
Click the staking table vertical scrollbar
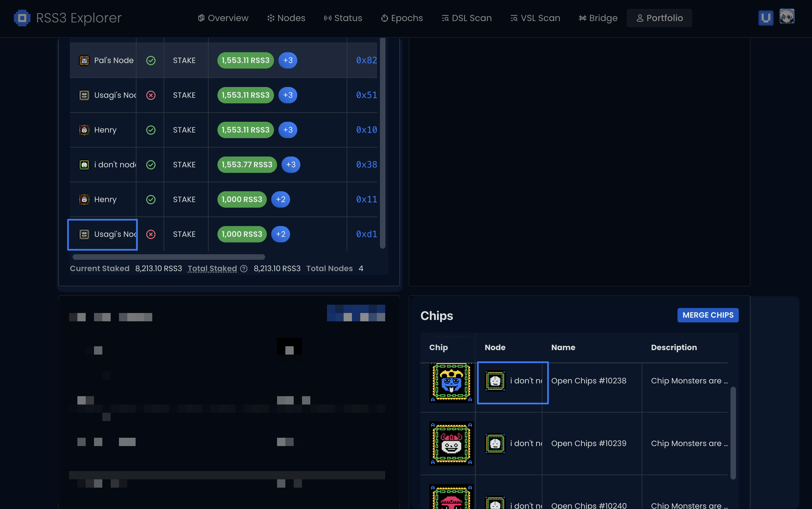click(382, 143)
